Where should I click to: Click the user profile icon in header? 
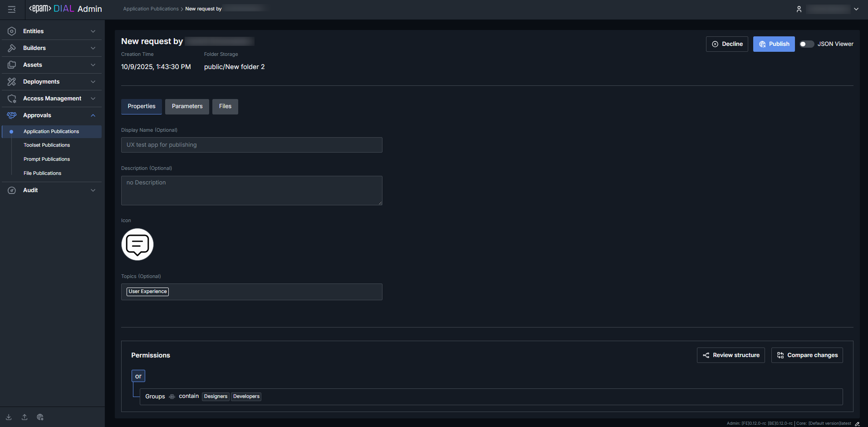pyautogui.click(x=799, y=9)
